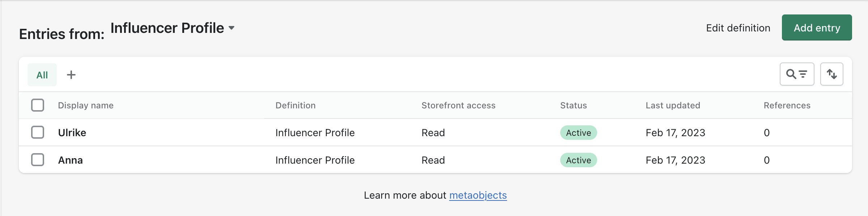This screenshot has height=216, width=868.
Task: Open the search and filter tool
Action: [797, 74]
